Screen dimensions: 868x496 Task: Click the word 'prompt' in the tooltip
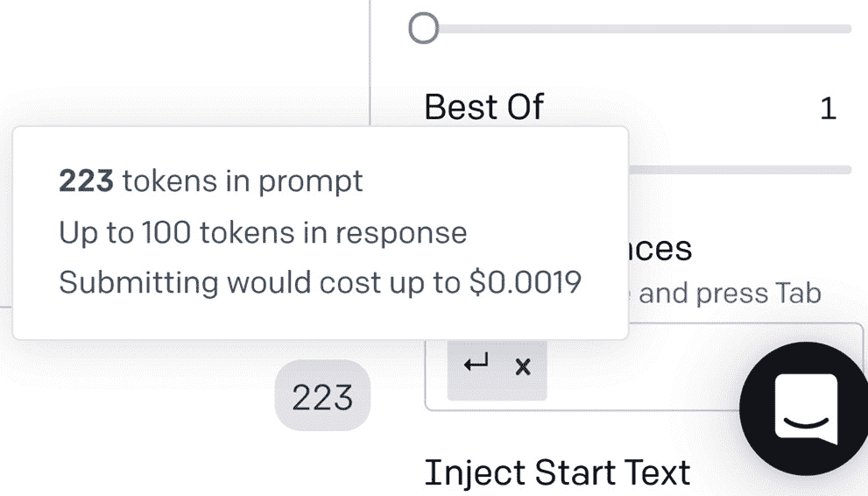(316, 182)
